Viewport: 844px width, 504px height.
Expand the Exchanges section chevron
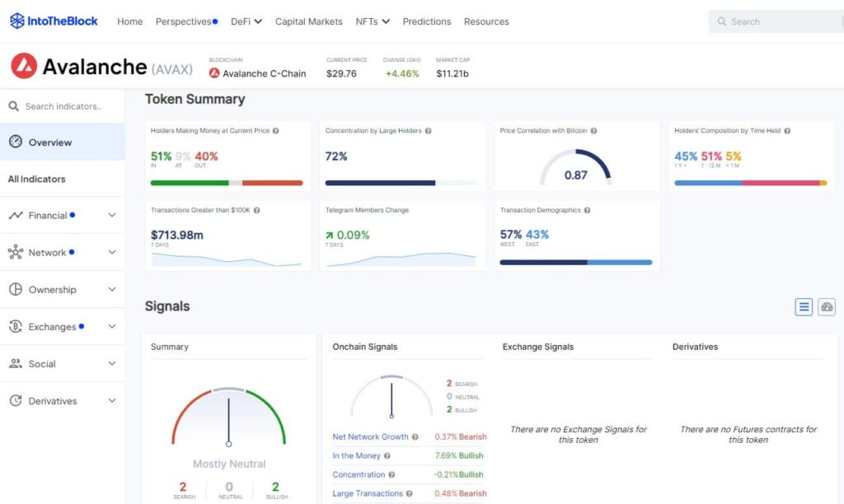click(112, 326)
